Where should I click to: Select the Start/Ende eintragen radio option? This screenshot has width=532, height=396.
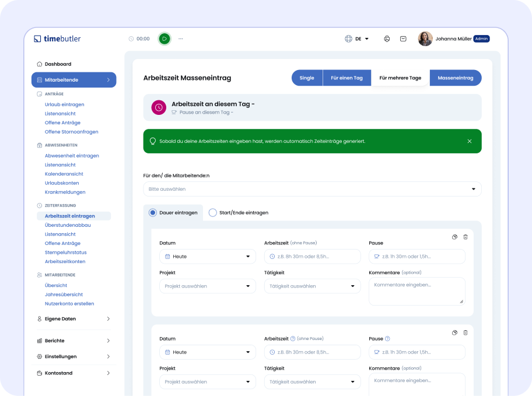click(213, 213)
